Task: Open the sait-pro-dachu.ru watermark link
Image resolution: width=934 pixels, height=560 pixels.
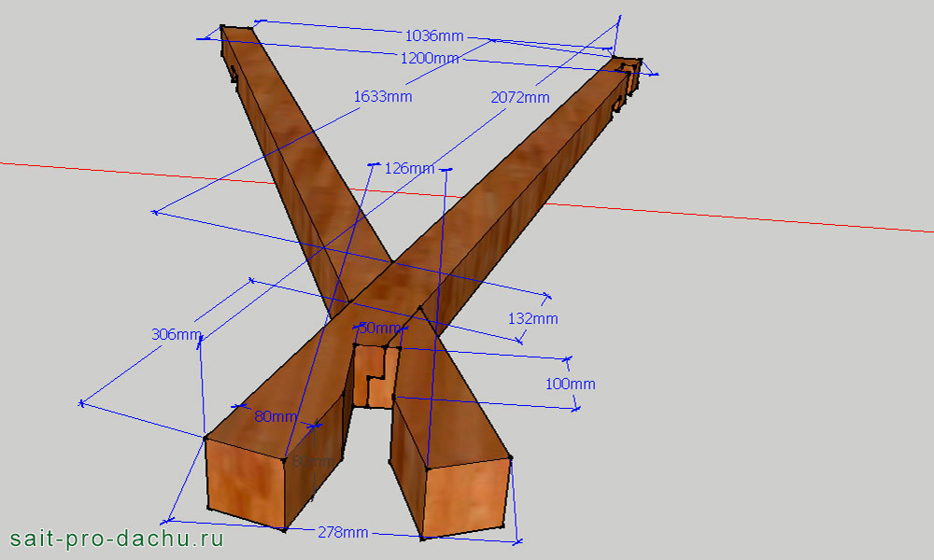Action: point(117,539)
